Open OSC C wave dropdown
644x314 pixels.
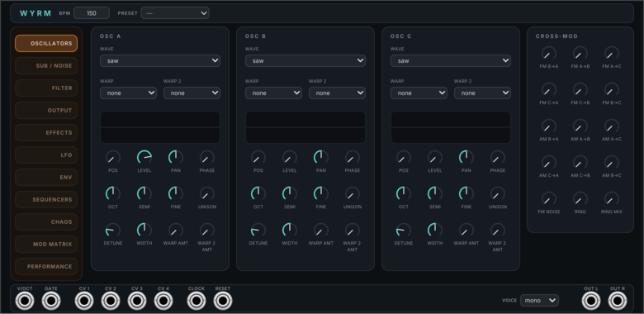pos(451,61)
